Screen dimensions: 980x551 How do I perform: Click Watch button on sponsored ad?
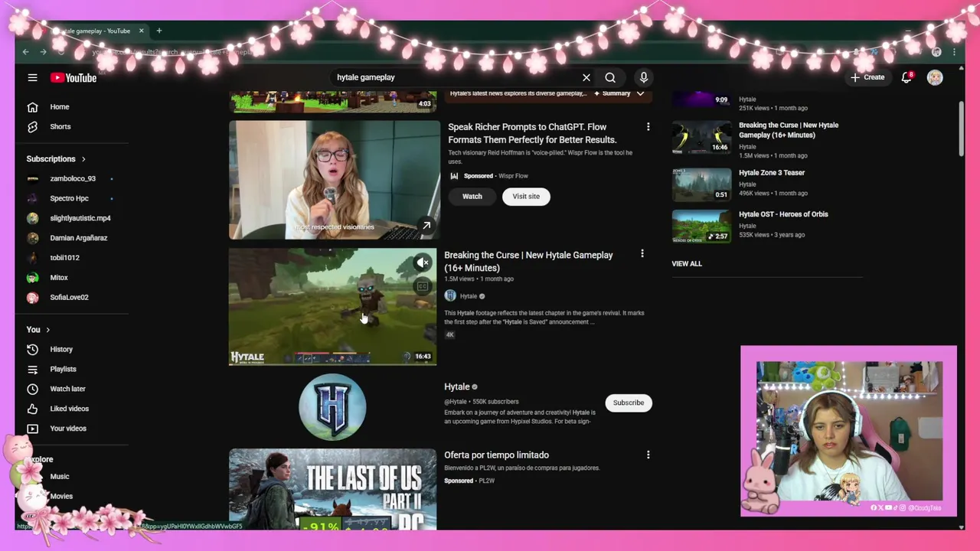(x=472, y=197)
